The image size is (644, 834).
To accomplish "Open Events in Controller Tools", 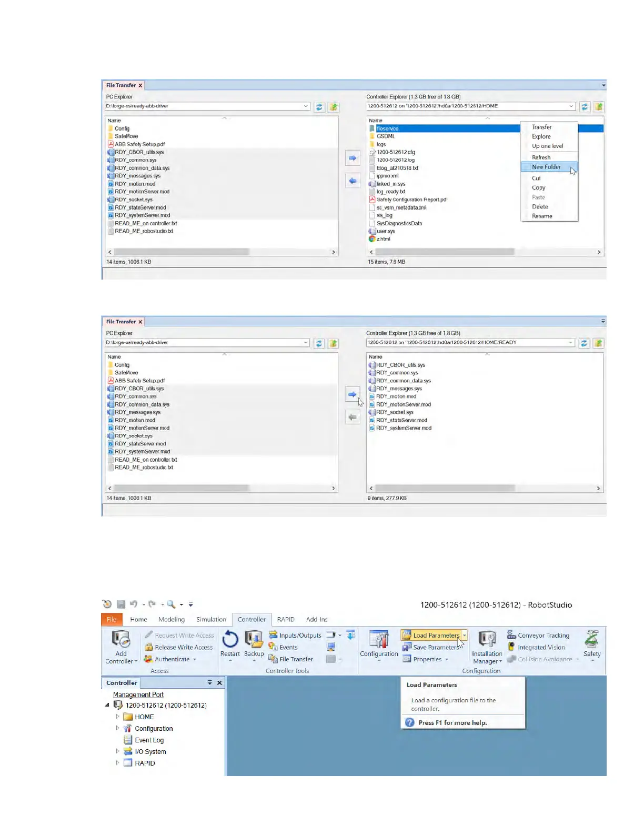I will pyautogui.click(x=283, y=647).
